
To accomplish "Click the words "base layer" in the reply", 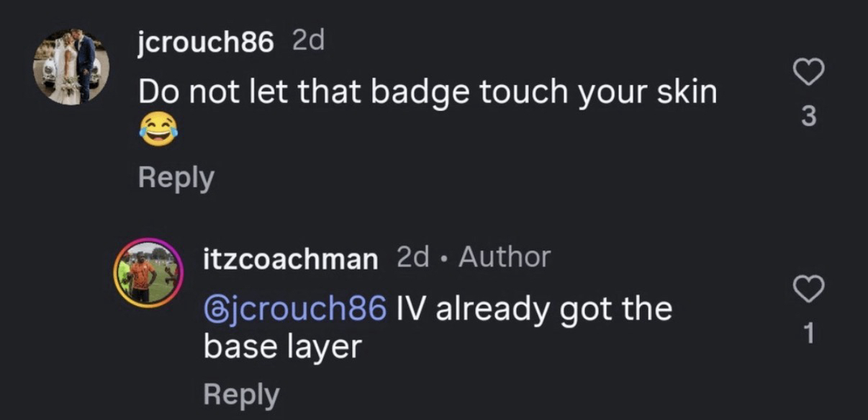I will [282, 347].
